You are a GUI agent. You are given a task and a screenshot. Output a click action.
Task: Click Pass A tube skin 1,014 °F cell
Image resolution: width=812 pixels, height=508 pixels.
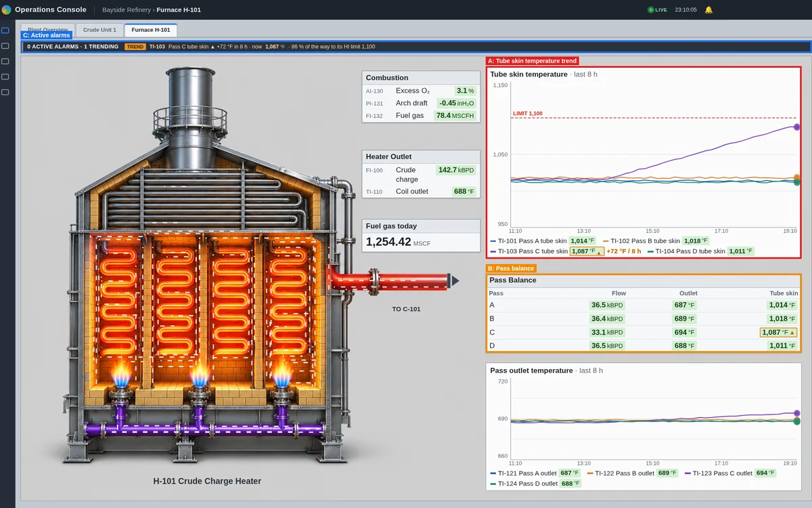[782, 305]
